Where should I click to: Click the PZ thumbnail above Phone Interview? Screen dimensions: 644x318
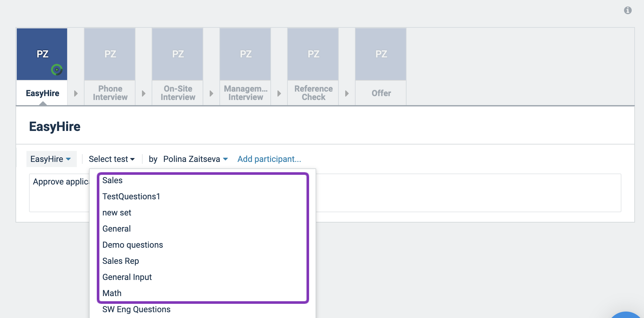pos(110,54)
